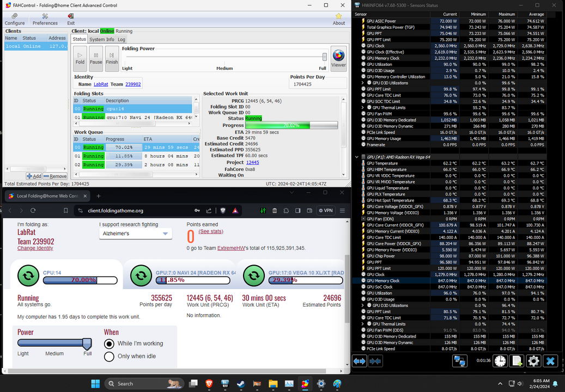Image resolution: width=565 pixels, height=392 pixels.
Task: Open FAHControl Preferences
Action: [x=45, y=19]
